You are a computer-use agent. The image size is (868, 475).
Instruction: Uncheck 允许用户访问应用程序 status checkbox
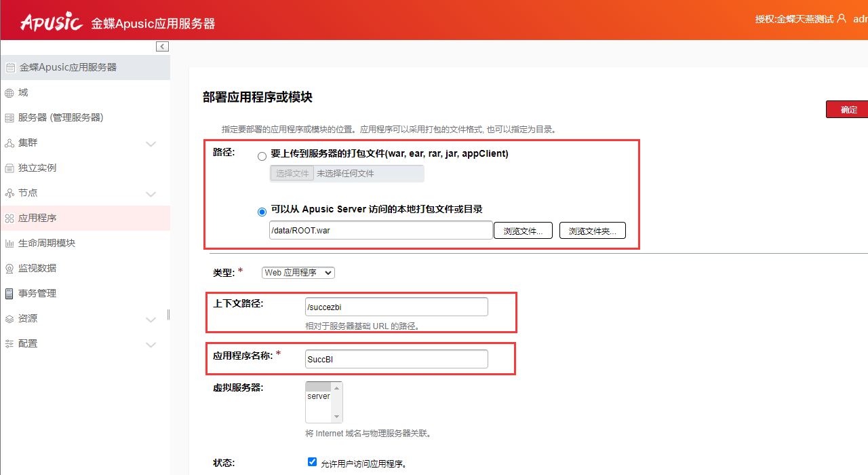coord(312,461)
